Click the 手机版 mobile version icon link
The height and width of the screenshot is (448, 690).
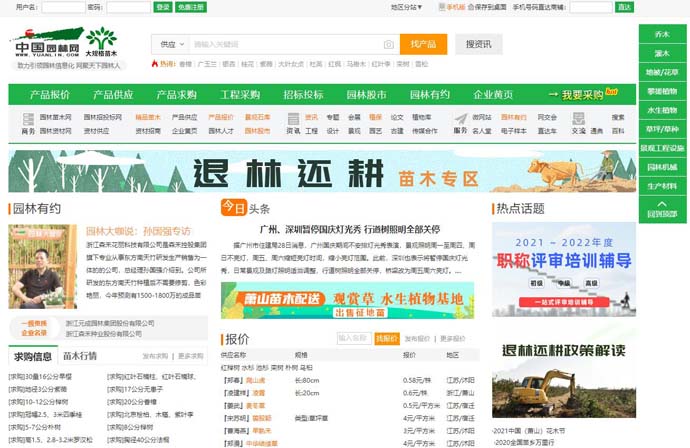(x=452, y=7)
